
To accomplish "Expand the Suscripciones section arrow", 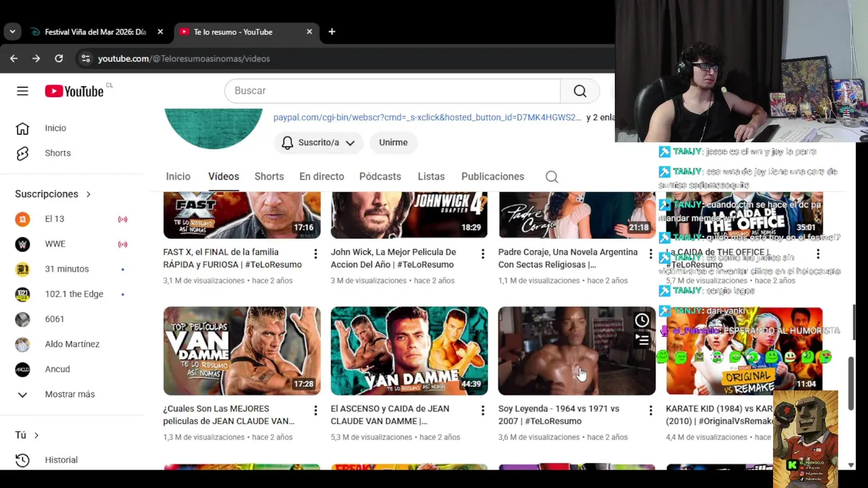I will point(88,195).
